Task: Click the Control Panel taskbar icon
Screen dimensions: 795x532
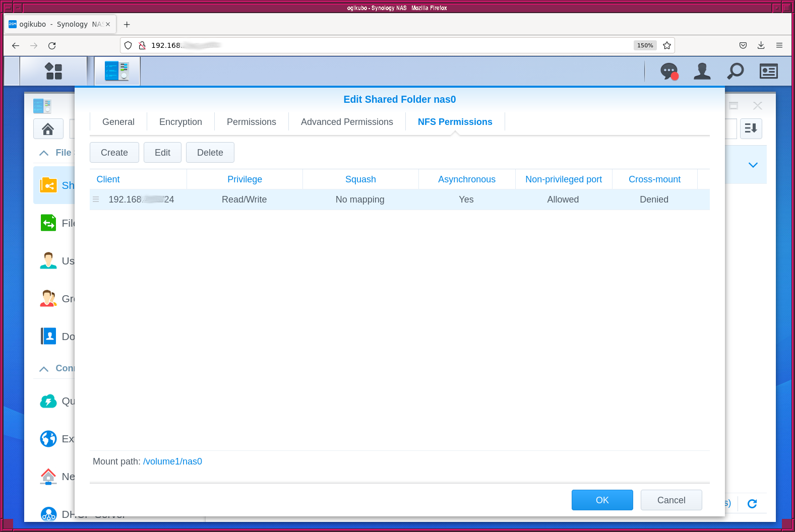Action: (x=117, y=71)
